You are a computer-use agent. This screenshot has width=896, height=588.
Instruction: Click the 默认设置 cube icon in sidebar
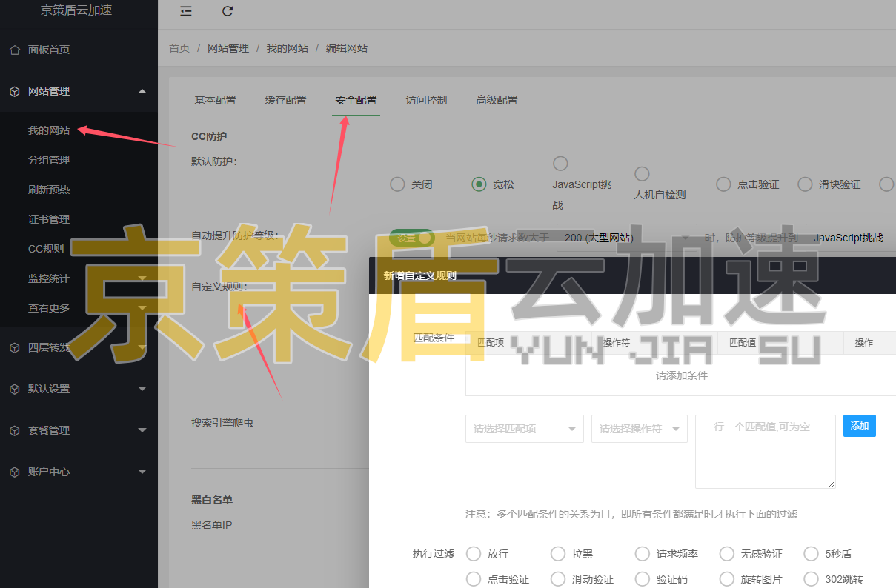(16, 388)
